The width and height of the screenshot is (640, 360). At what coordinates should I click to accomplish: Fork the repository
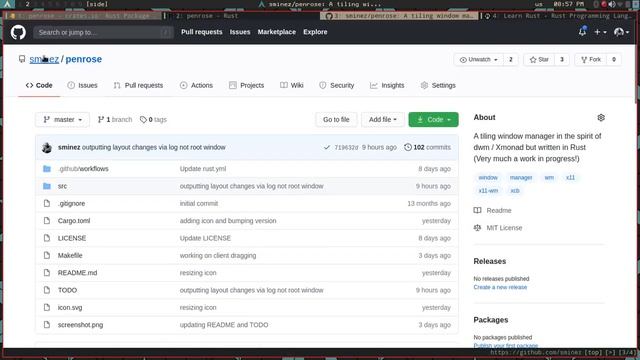pyautogui.click(x=591, y=60)
